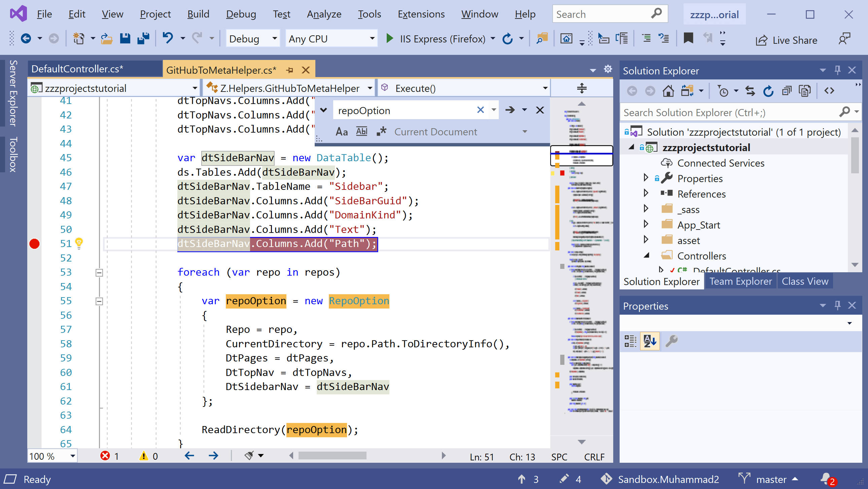The width and height of the screenshot is (868, 489).
Task: Sort Properties alphabetically
Action: pos(650,341)
